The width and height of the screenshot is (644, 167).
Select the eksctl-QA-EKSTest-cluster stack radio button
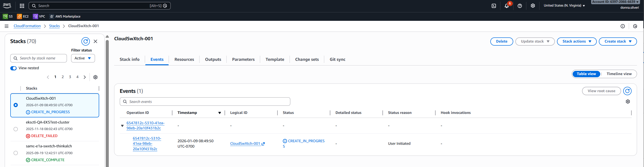16,129
